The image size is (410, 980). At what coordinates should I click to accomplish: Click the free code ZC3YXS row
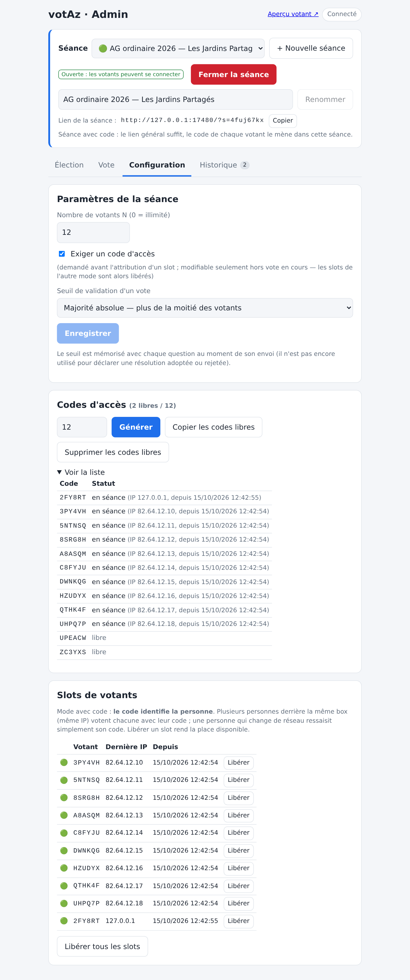pyautogui.click(x=165, y=652)
